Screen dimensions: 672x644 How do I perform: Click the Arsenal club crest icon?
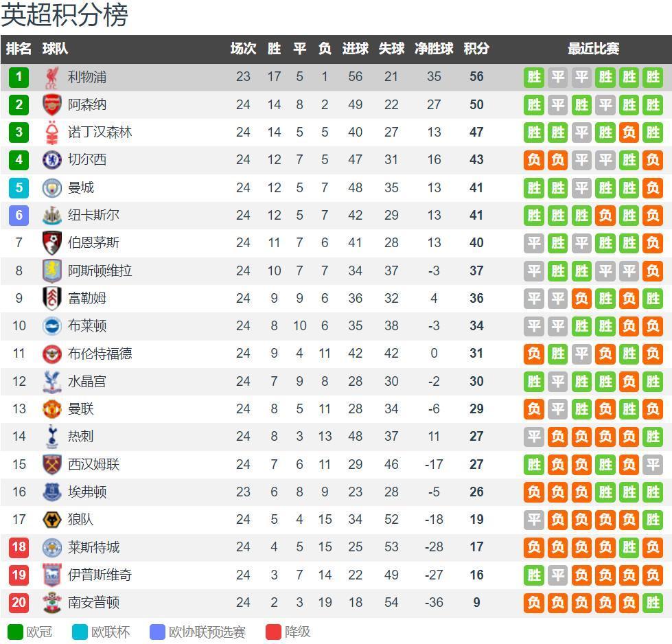click(51, 105)
